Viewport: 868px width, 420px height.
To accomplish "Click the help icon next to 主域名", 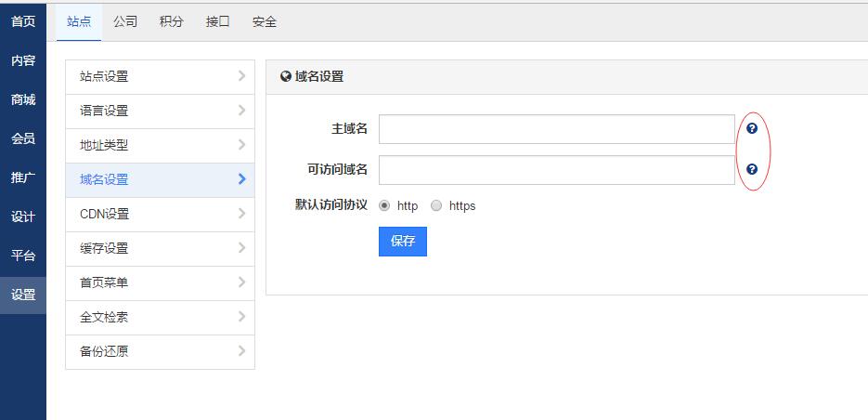I will coord(752,128).
